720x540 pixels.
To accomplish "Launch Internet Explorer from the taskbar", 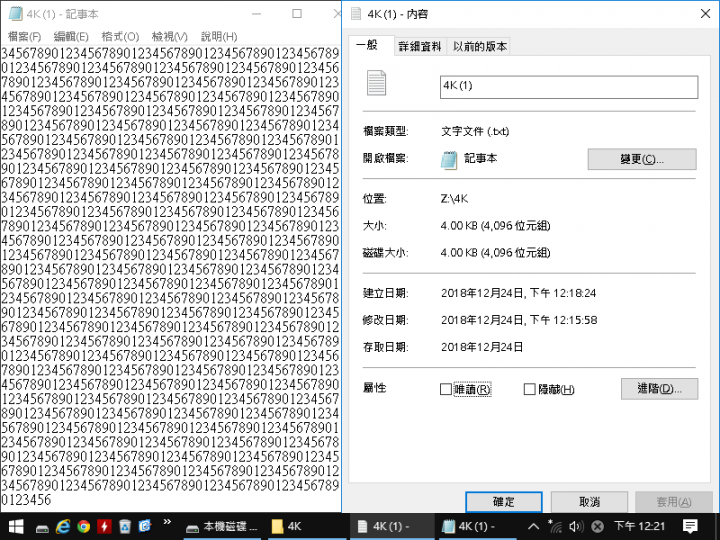I will (x=62, y=526).
